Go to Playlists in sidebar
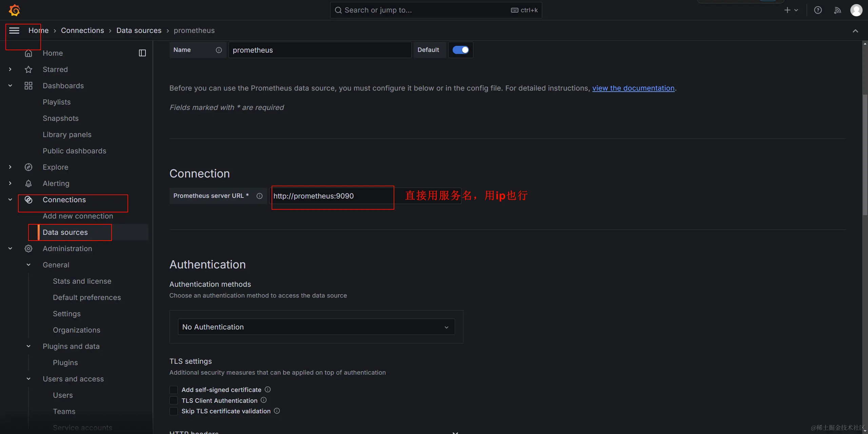 57,102
